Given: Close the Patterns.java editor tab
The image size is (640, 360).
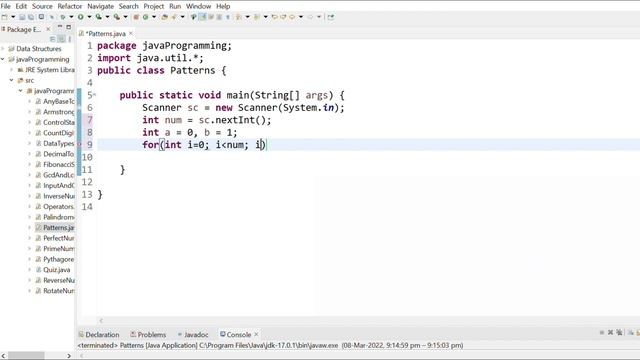Looking at the screenshot, I should (131, 33).
